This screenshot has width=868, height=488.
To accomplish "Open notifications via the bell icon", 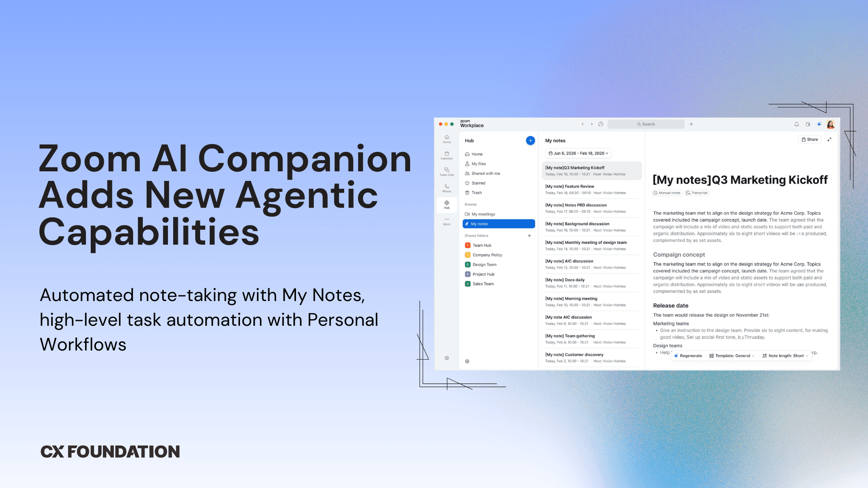I will 796,124.
